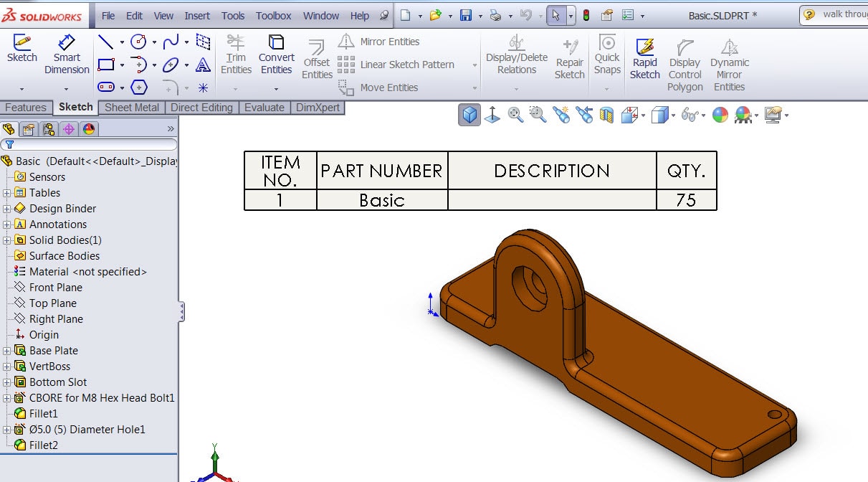Click the Smart Dimension tool
Screen dimensions: 868x482
coord(67,54)
